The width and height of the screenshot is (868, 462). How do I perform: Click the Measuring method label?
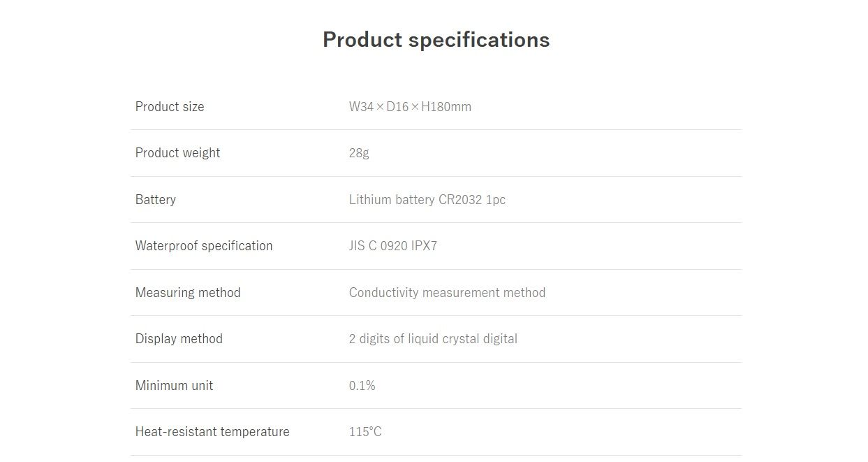(x=188, y=293)
